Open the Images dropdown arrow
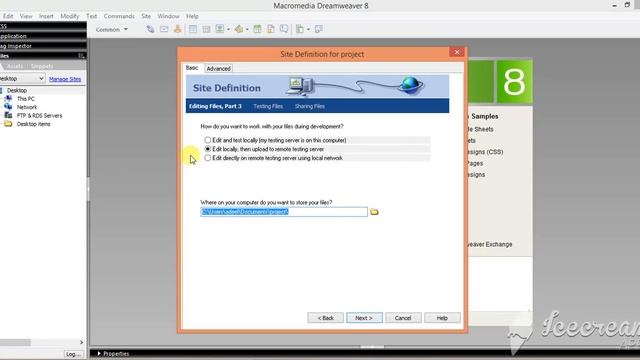The width and height of the screenshot is (640, 360). (228, 29)
